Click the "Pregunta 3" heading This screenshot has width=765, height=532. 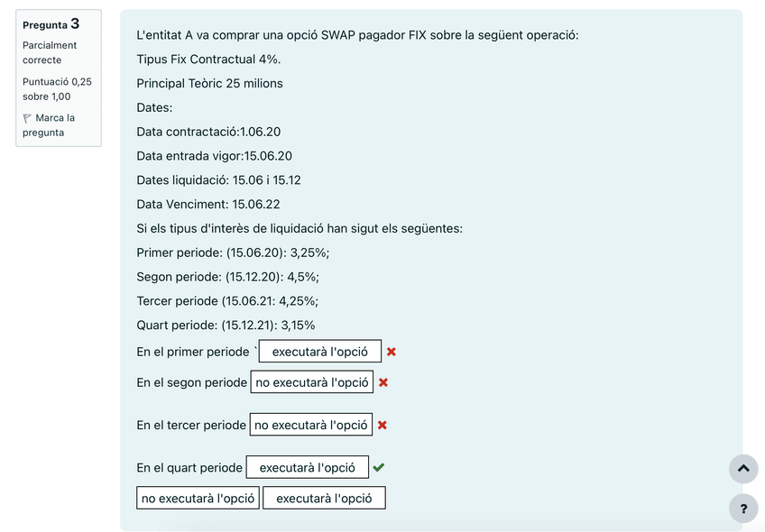tap(51, 24)
